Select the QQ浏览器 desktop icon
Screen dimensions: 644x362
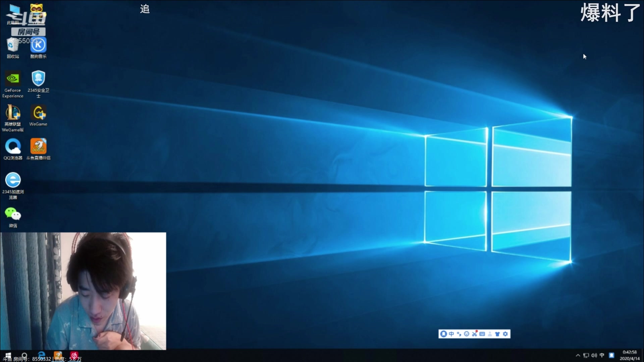pos(13,149)
